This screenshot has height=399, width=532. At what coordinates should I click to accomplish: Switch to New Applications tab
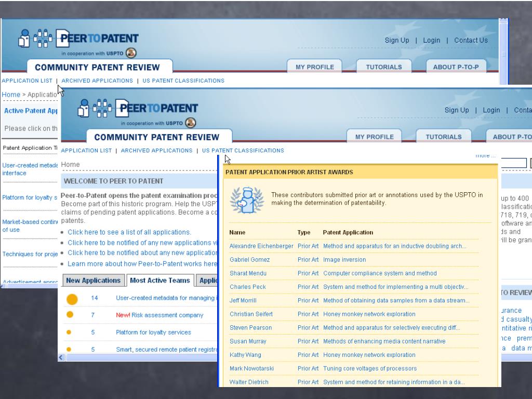(x=94, y=280)
